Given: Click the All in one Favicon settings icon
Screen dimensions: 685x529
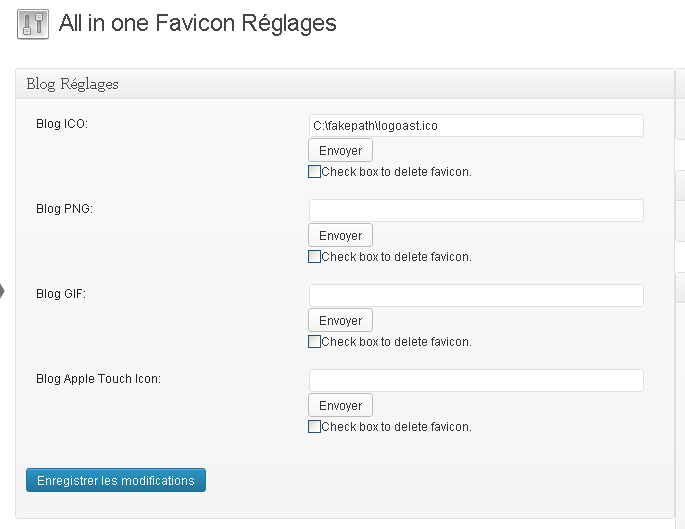Looking at the screenshot, I should click(x=33, y=24).
